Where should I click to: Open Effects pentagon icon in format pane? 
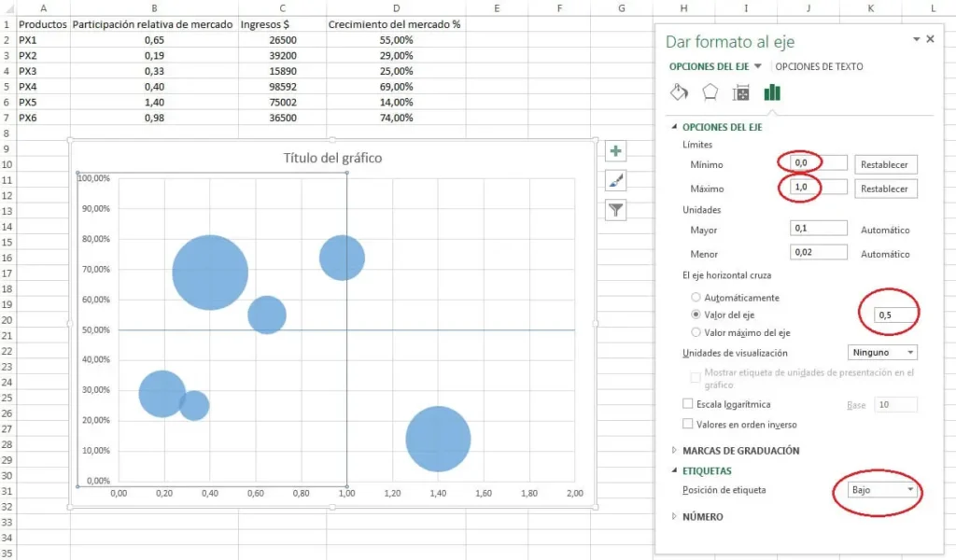710,92
